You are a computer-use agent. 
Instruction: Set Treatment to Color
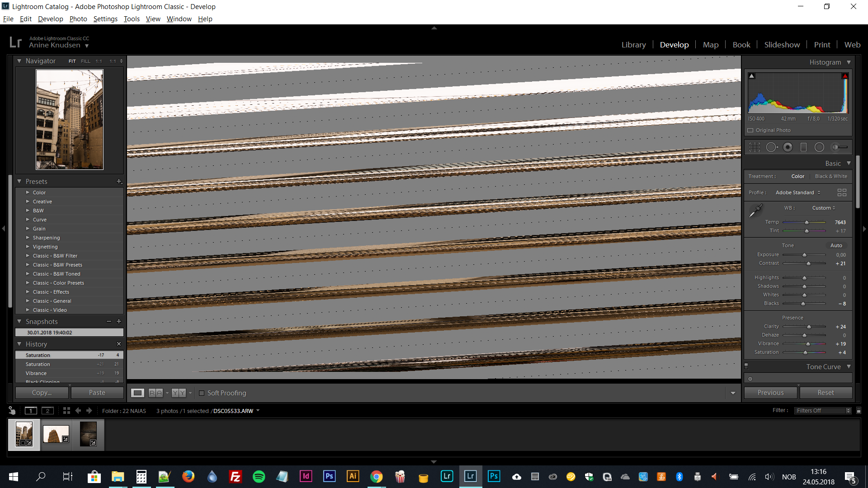tap(797, 176)
